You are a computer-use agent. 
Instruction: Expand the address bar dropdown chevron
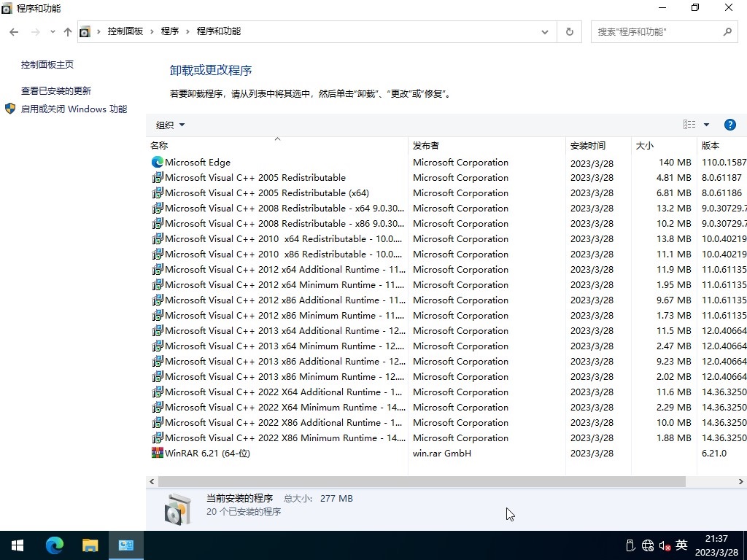(544, 31)
